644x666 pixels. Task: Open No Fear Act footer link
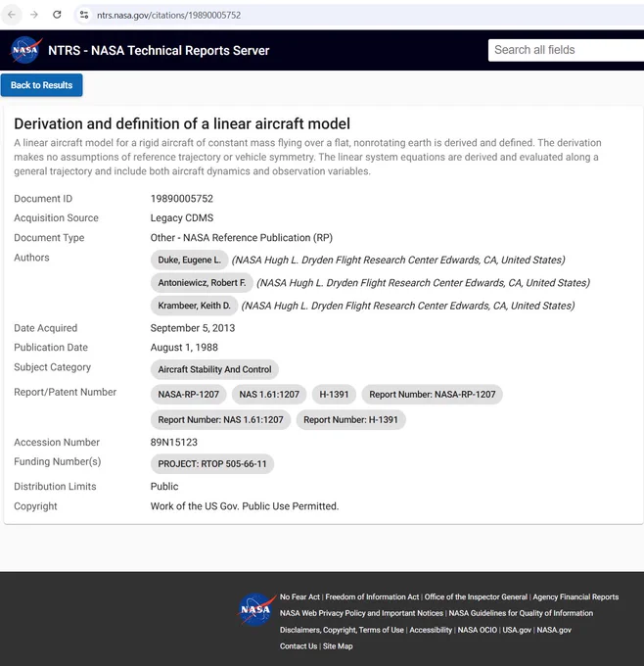[299, 597]
